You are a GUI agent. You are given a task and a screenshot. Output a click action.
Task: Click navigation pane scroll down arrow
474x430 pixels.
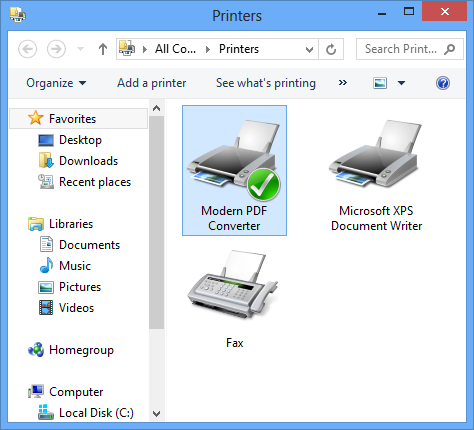tap(156, 414)
